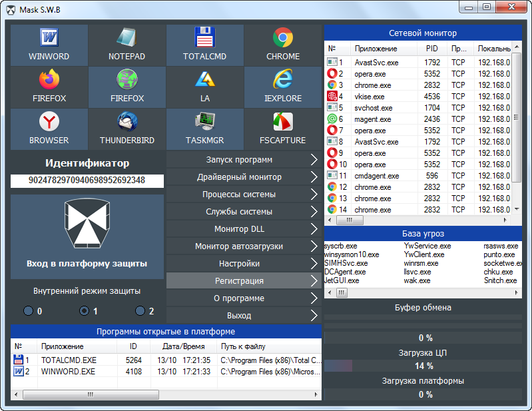
Task: Expand the Запуск программ arrow
Action: (314, 160)
